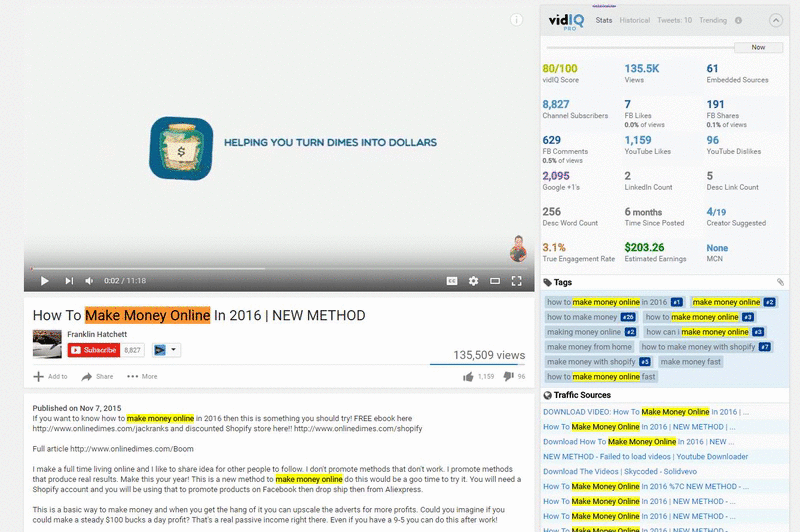
Task: Click the Now timeline slider handle
Action: click(x=758, y=47)
